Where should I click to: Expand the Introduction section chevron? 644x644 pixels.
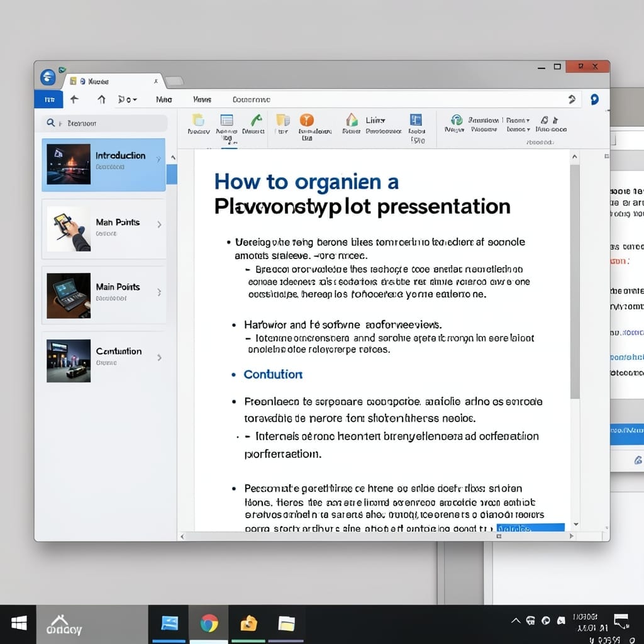click(x=158, y=159)
